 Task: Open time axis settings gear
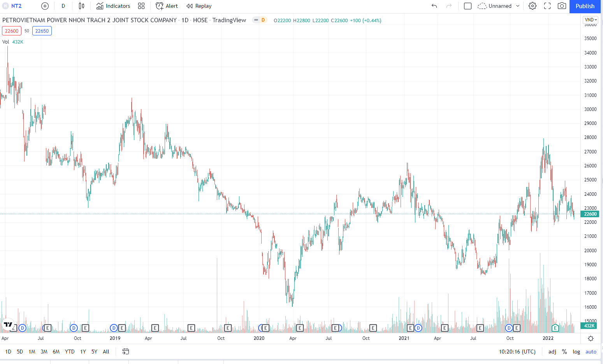click(591, 338)
